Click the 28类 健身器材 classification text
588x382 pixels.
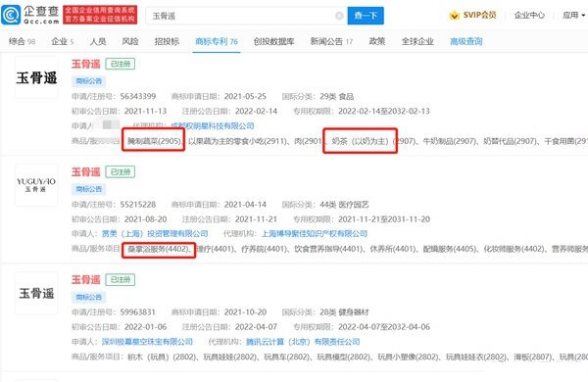344,311
